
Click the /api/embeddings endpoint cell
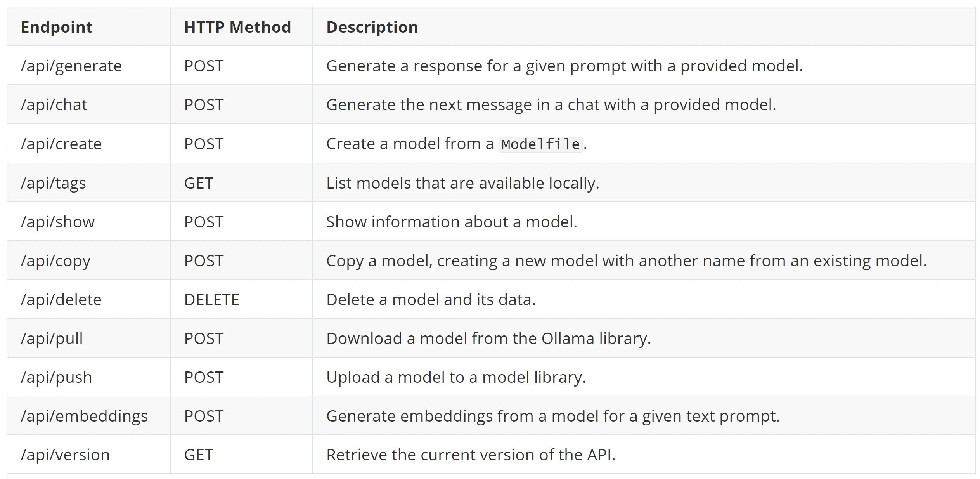84,416
